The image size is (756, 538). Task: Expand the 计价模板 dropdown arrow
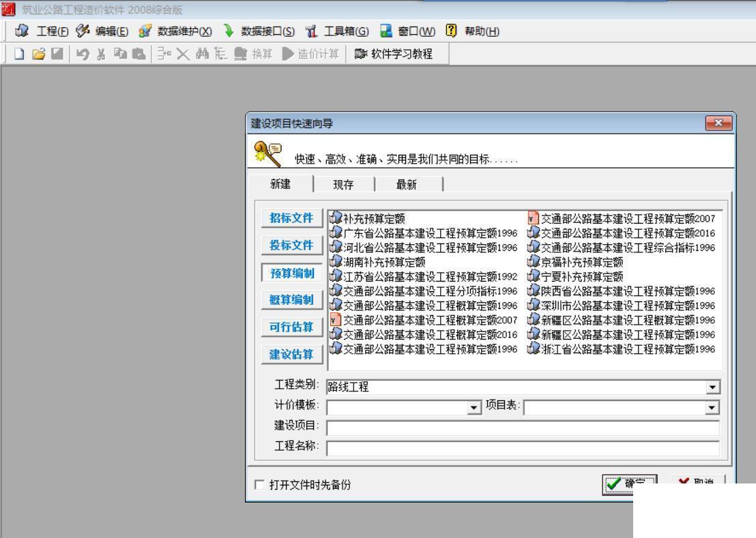[474, 408]
